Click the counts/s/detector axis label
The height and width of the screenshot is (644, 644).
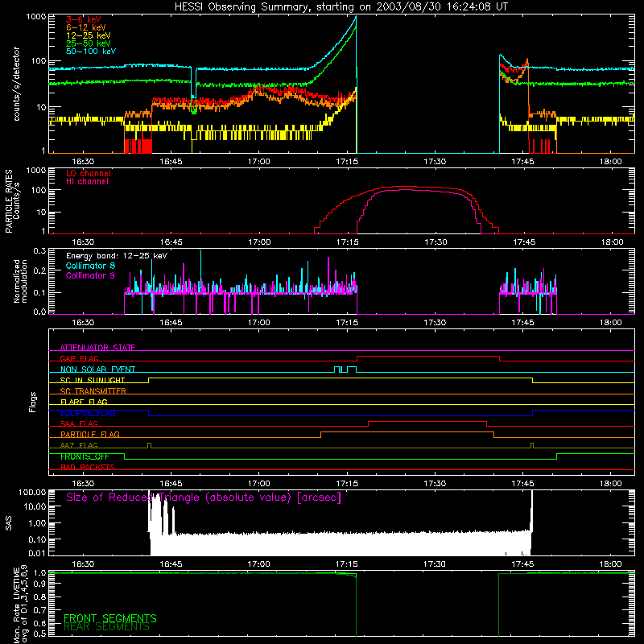[x=16, y=84]
